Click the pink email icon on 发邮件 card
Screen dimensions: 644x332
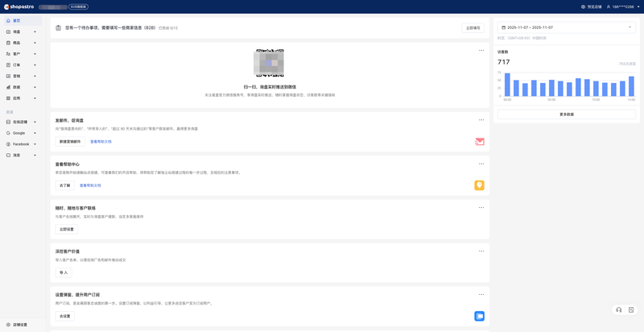pyautogui.click(x=479, y=142)
